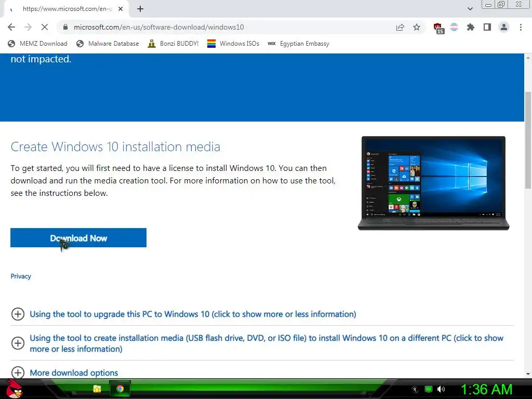The image size is (532, 399).
Task: Open the Bonzi BUDDY! bookmark
Action: click(x=173, y=44)
